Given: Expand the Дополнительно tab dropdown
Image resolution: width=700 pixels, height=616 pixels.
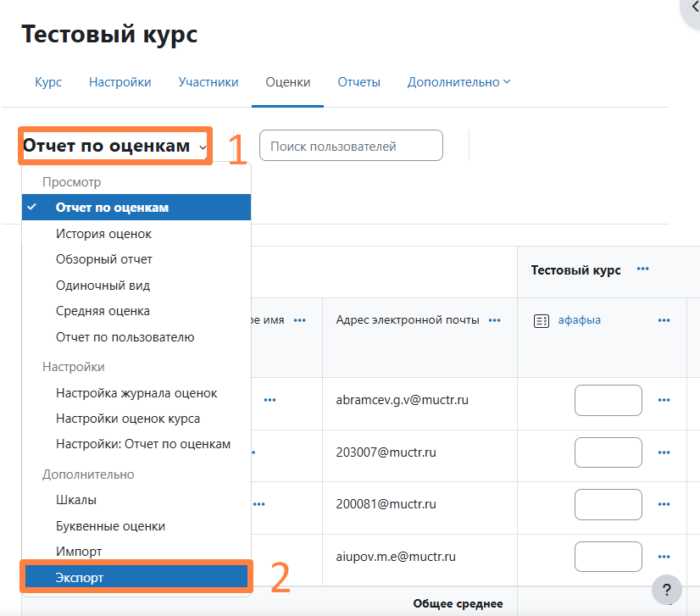Looking at the screenshot, I should click(x=458, y=82).
